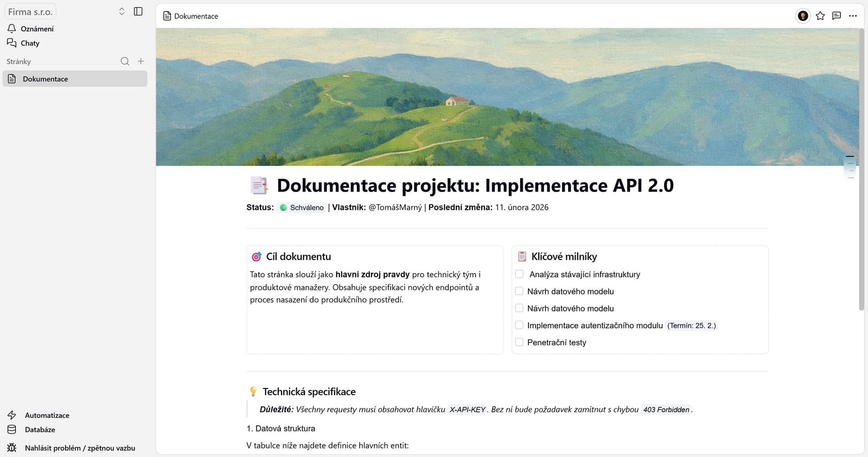This screenshot has height=457, width=868.
Task: Click the Dokumentace breadcrumb in header
Action: point(196,16)
